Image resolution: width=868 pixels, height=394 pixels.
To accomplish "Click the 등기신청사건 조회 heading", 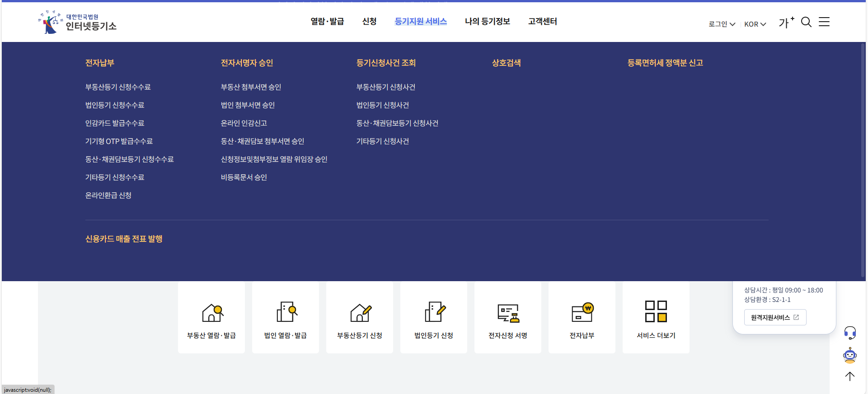I will tap(386, 63).
